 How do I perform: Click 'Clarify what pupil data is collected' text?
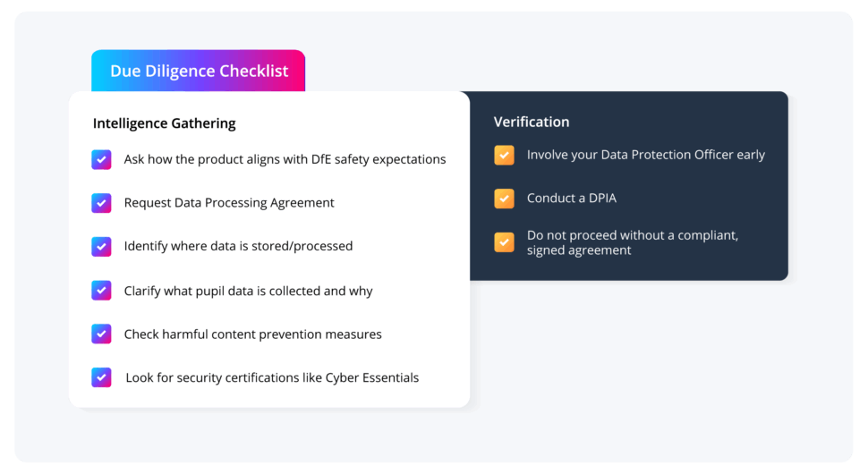point(248,291)
